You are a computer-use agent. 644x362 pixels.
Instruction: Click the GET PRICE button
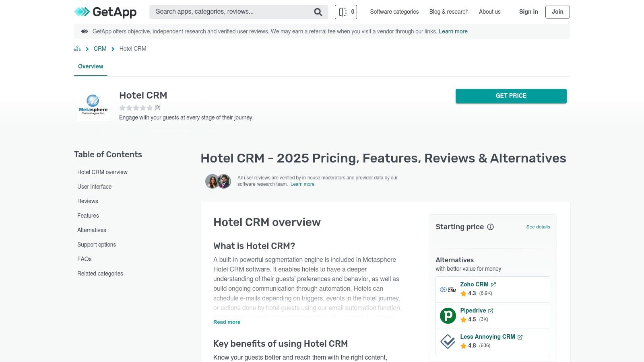click(x=511, y=96)
